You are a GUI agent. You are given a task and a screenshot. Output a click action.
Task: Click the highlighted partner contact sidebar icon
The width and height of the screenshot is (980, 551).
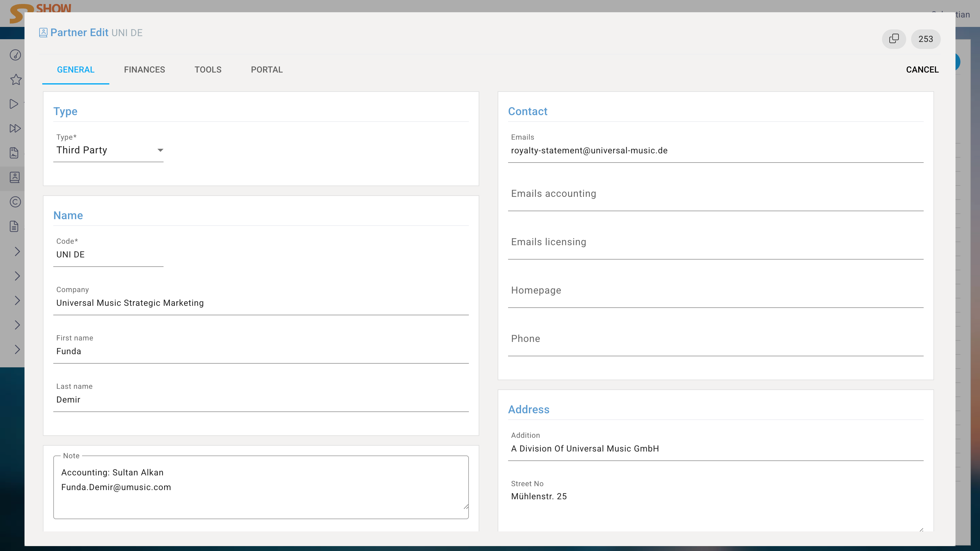tap(14, 178)
